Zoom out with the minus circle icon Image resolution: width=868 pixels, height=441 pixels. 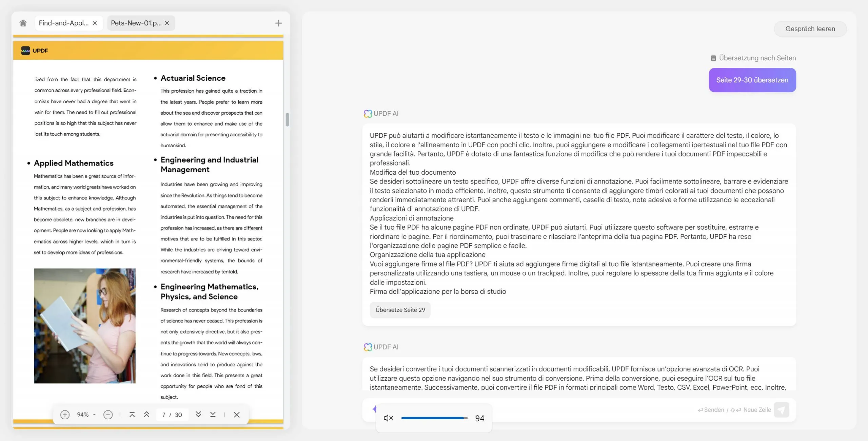(108, 415)
